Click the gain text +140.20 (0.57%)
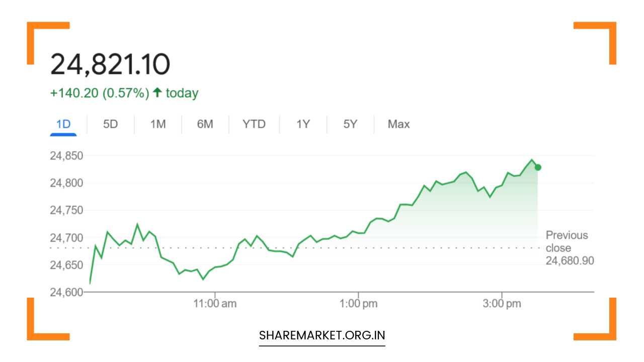644x362 pixels. pyautogui.click(x=99, y=93)
